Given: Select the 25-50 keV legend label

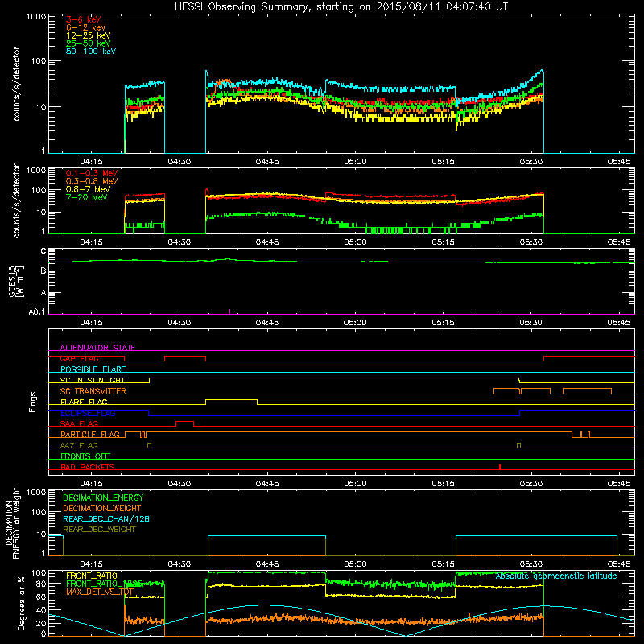Looking at the screenshot, I should click(x=89, y=43).
